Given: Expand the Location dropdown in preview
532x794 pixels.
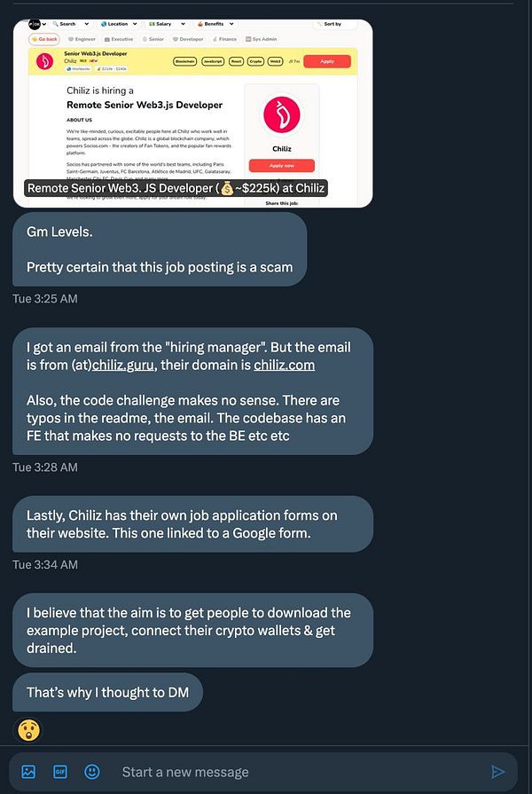Looking at the screenshot, I should tap(122, 24).
